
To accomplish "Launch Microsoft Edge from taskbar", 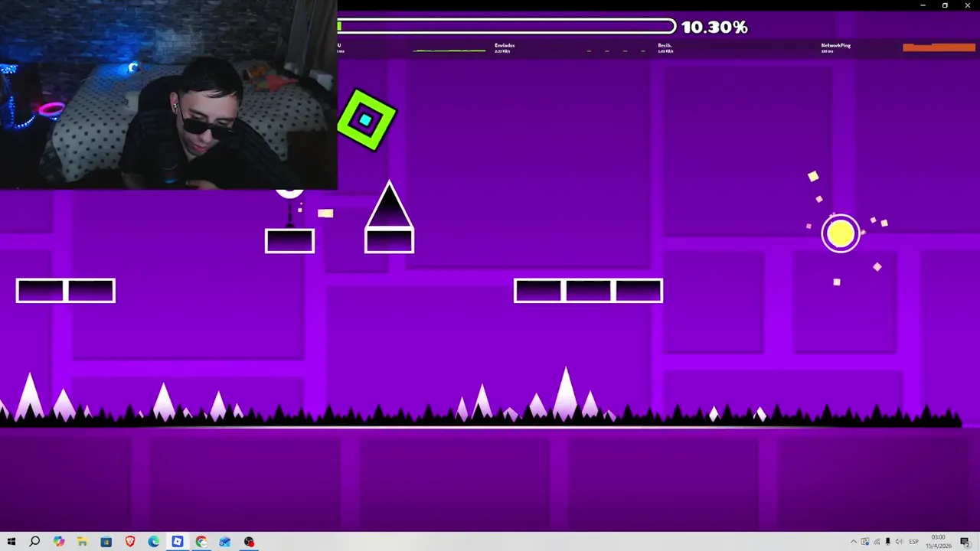I will coord(154,542).
